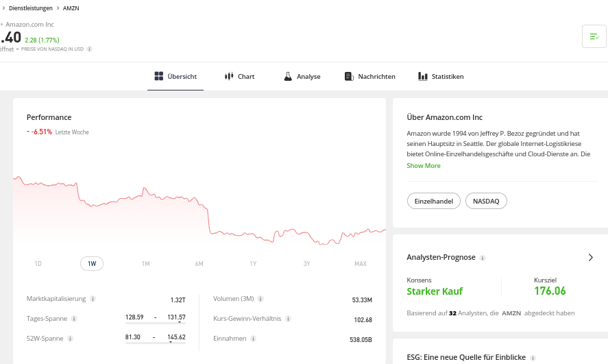
Task: Click the Über Amazon.com Inc heading
Action: [444, 117]
